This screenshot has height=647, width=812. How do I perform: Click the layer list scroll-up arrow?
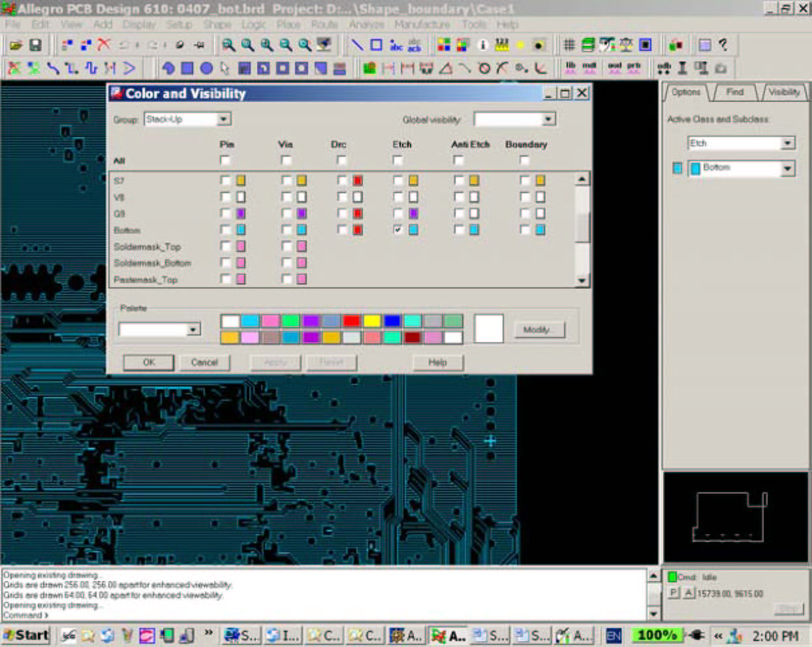[x=582, y=178]
